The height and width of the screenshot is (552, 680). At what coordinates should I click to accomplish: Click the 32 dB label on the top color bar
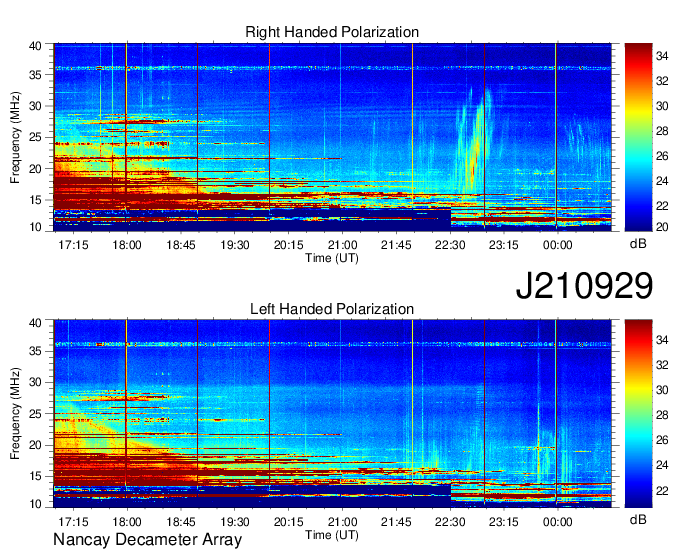coord(662,81)
